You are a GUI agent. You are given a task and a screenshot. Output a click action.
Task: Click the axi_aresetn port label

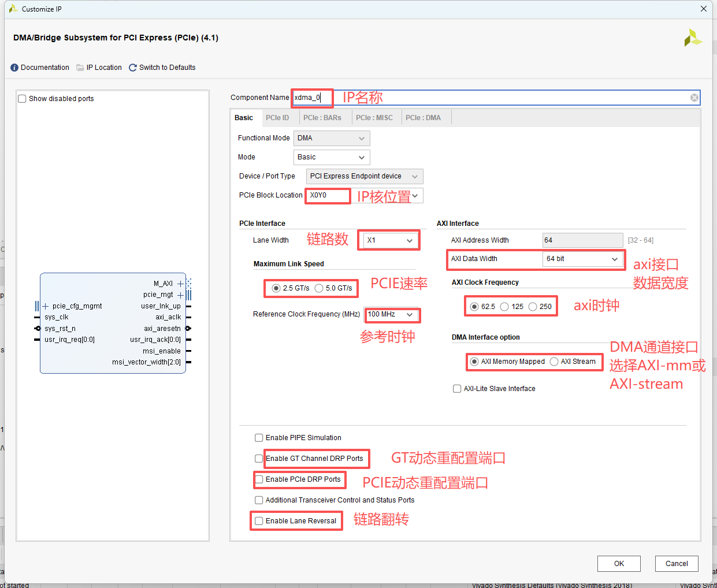point(162,329)
